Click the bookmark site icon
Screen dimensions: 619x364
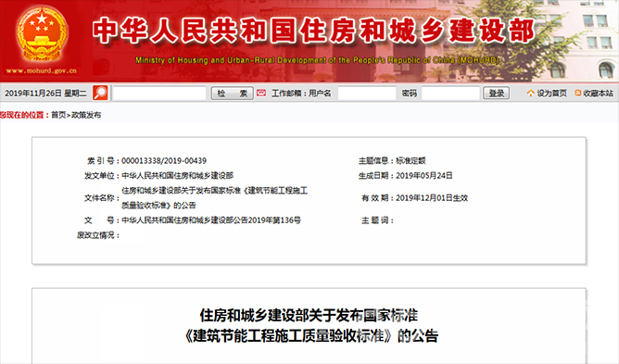coord(578,94)
